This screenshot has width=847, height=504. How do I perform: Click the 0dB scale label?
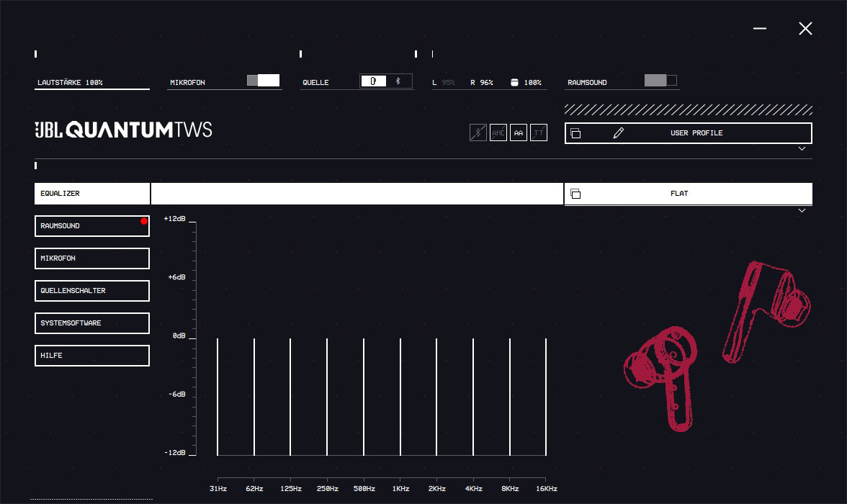coord(179,336)
